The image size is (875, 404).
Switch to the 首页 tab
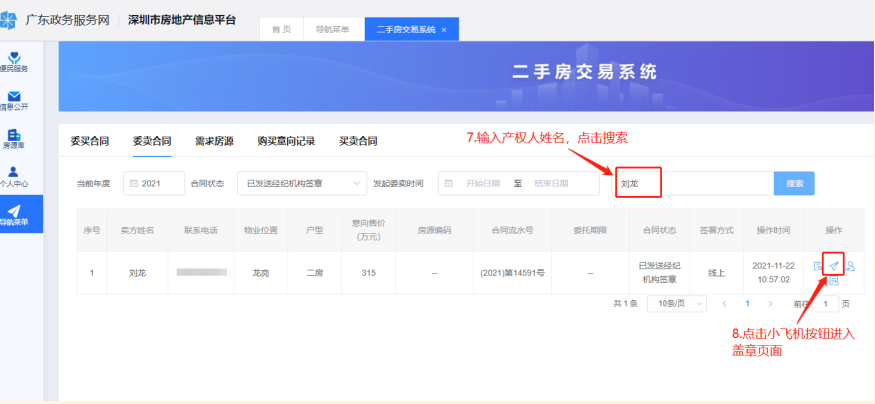[x=281, y=30]
